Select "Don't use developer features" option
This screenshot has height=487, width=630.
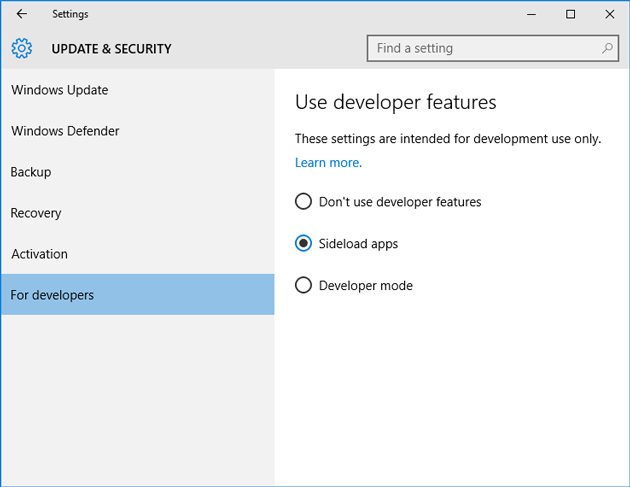(304, 202)
